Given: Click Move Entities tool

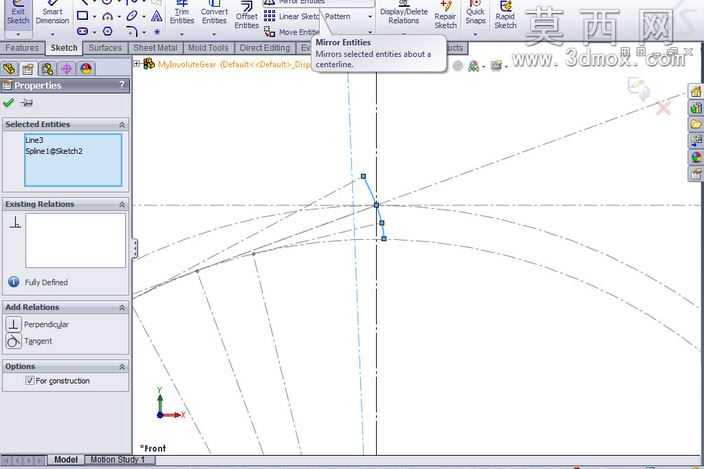Looking at the screenshot, I should pos(292,32).
